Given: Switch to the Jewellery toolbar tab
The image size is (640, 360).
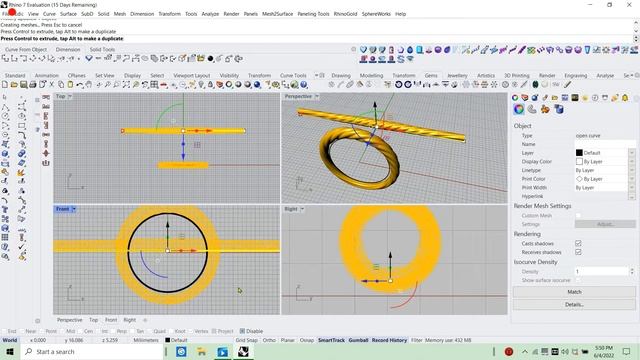Looking at the screenshot, I should click(x=457, y=76).
